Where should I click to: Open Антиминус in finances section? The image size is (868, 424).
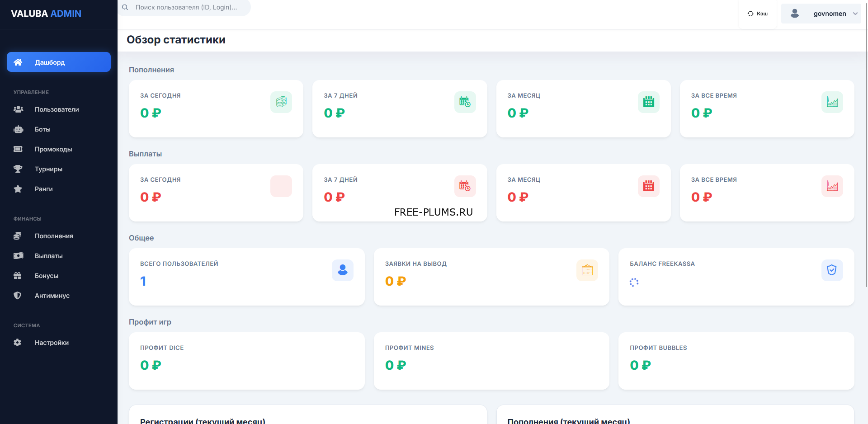coord(52,296)
